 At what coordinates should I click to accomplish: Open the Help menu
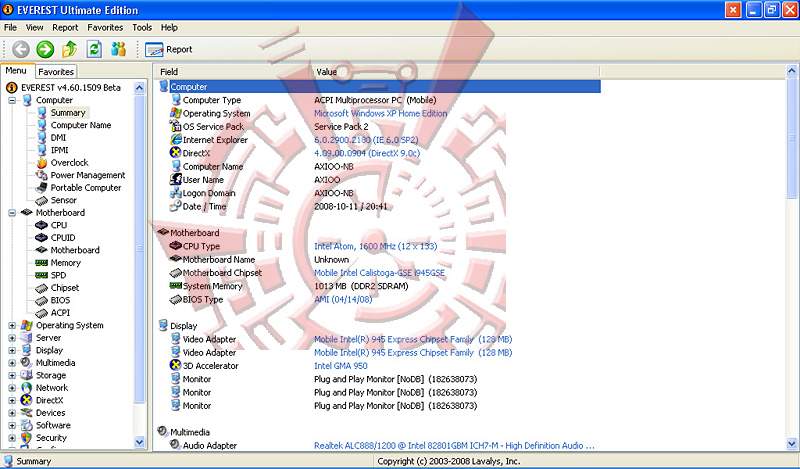click(x=169, y=28)
